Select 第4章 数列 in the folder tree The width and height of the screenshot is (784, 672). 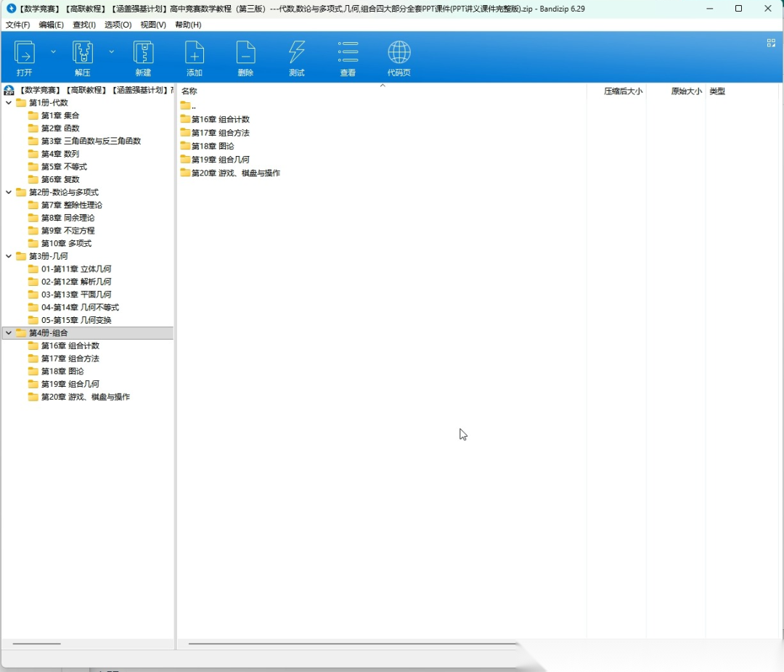(x=60, y=154)
